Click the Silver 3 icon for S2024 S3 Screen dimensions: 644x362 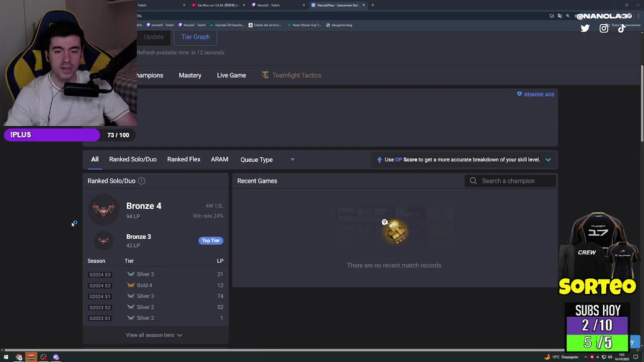tap(131, 274)
